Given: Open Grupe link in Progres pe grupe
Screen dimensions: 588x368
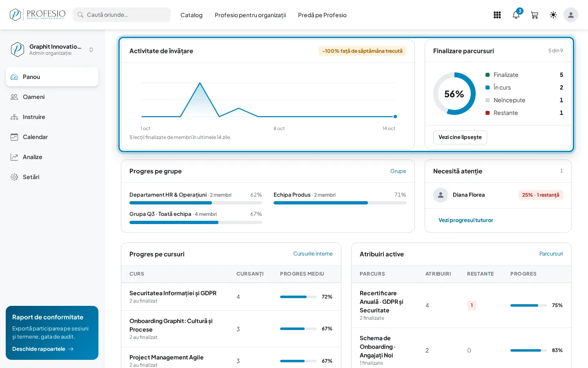Looking at the screenshot, I should click(x=398, y=171).
